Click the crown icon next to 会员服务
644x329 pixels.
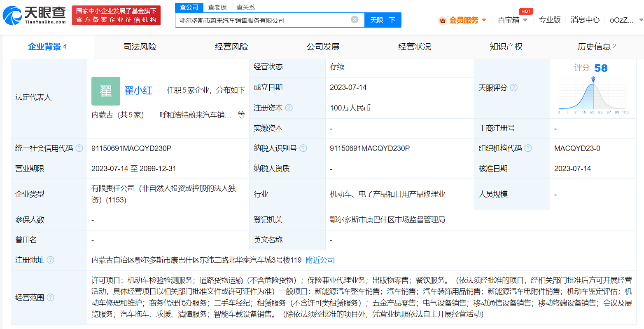click(x=443, y=19)
